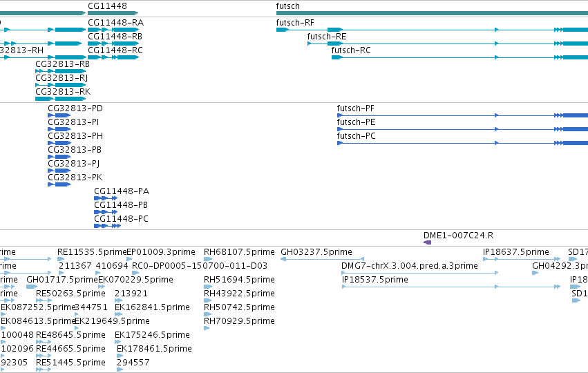Select the 100048 feature label
Screen dimensions: 588x373
[x=18, y=335]
